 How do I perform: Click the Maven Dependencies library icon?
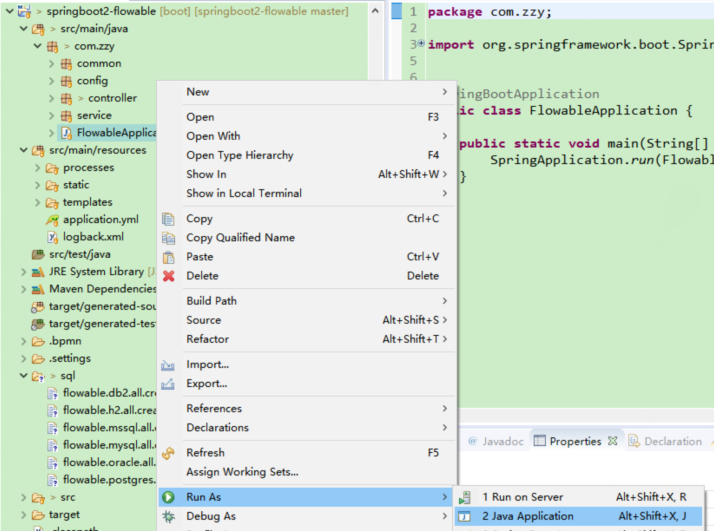(x=38, y=290)
